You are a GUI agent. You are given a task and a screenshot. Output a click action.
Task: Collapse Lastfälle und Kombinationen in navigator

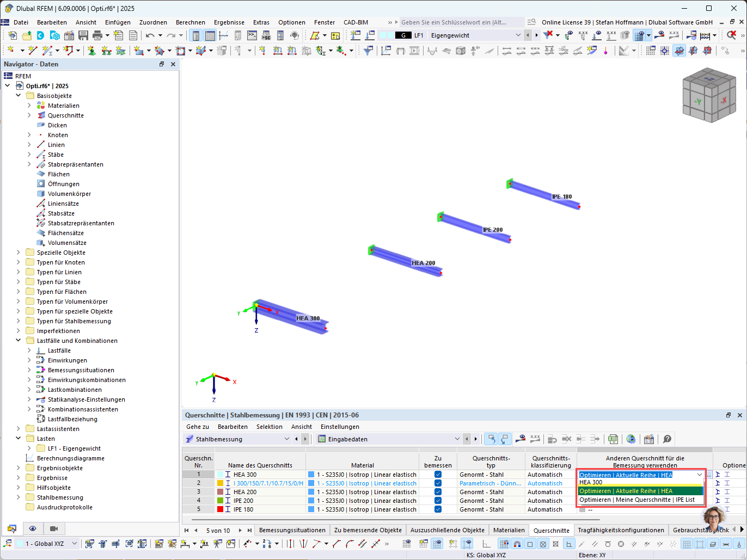[18, 340]
